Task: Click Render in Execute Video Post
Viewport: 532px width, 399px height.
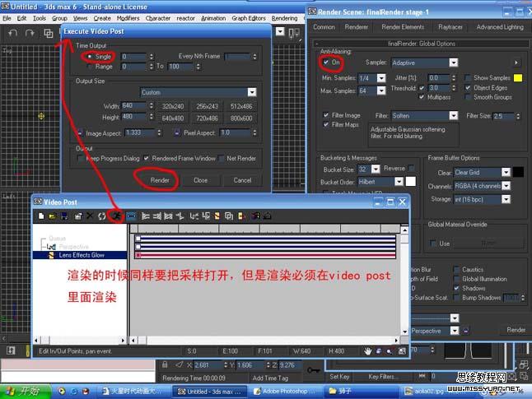Action: 160,180
